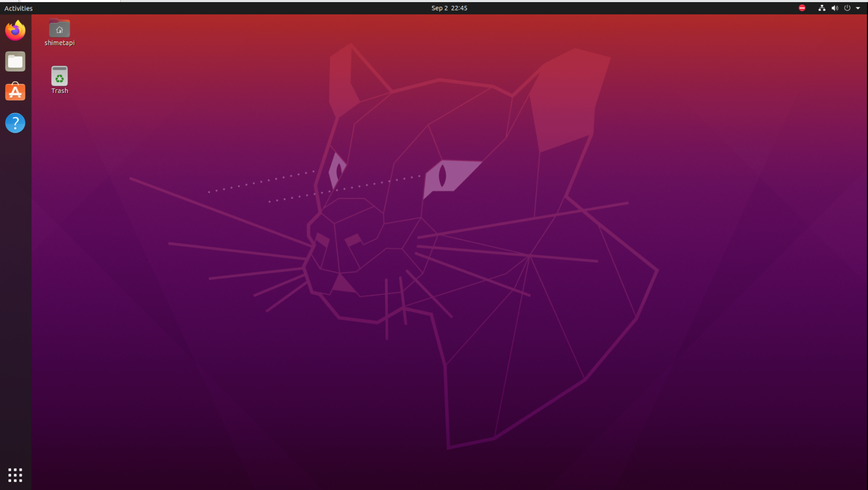Click the empty dock area below Help

tap(15, 293)
